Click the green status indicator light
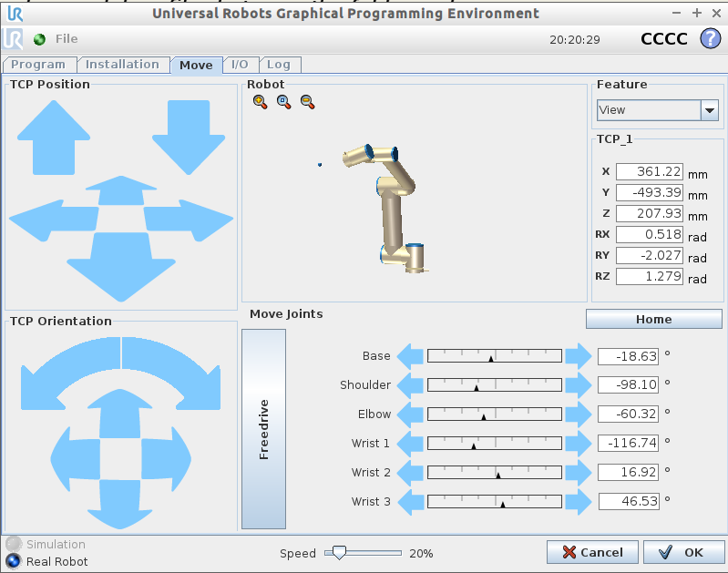This screenshot has height=573, width=728. (39, 39)
